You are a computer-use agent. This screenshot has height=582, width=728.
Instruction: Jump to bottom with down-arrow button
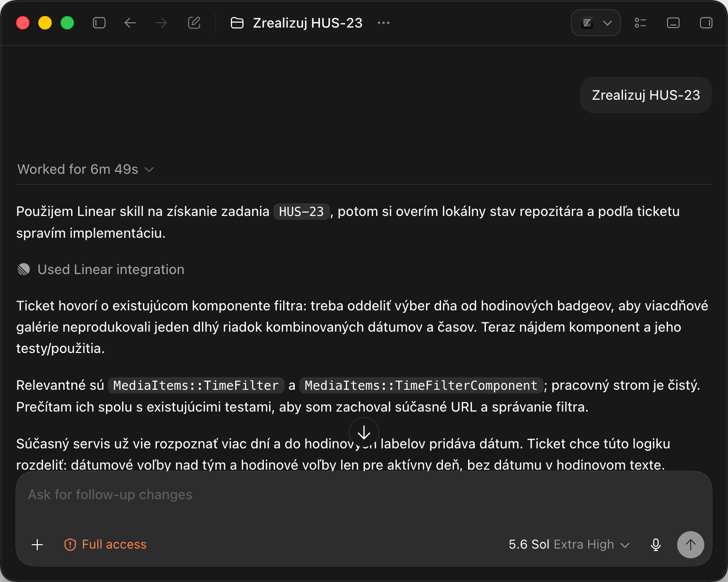coord(364,432)
